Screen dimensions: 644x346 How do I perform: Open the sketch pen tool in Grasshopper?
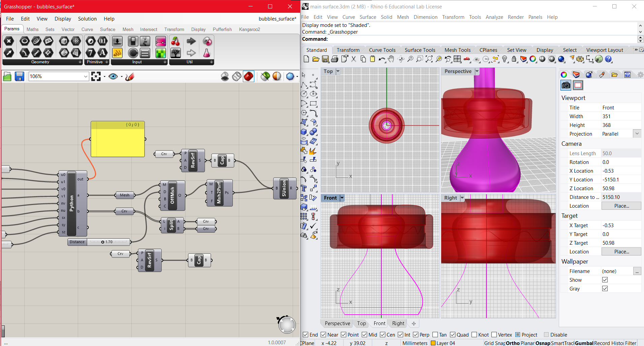[130, 77]
